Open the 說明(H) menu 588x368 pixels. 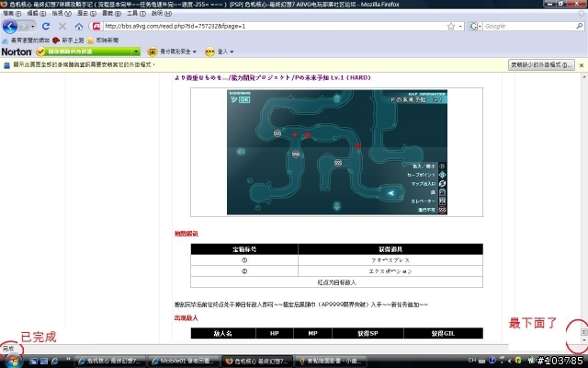(x=162, y=13)
